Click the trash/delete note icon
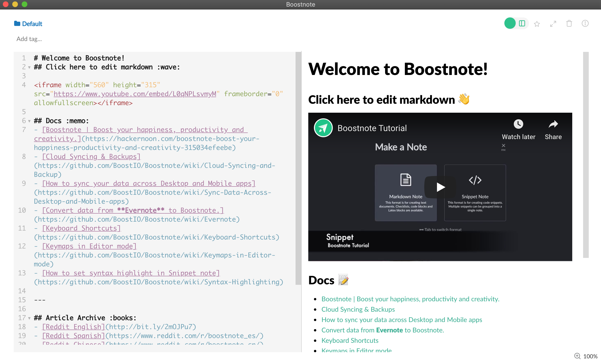Viewport: 601px width, 364px height. 569,24
